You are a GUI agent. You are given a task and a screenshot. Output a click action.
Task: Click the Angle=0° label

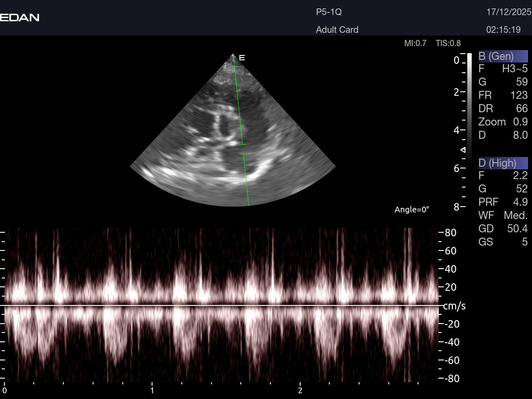412,210
